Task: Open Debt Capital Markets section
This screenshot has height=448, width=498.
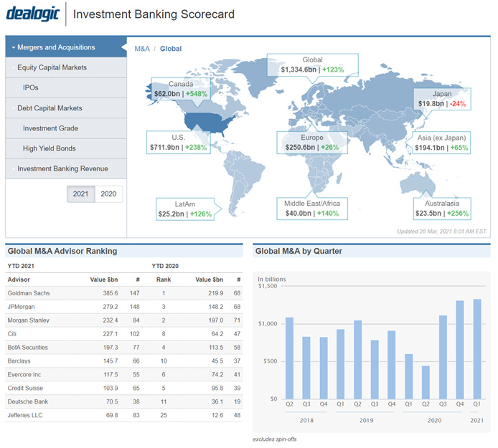Action: (x=66, y=108)
